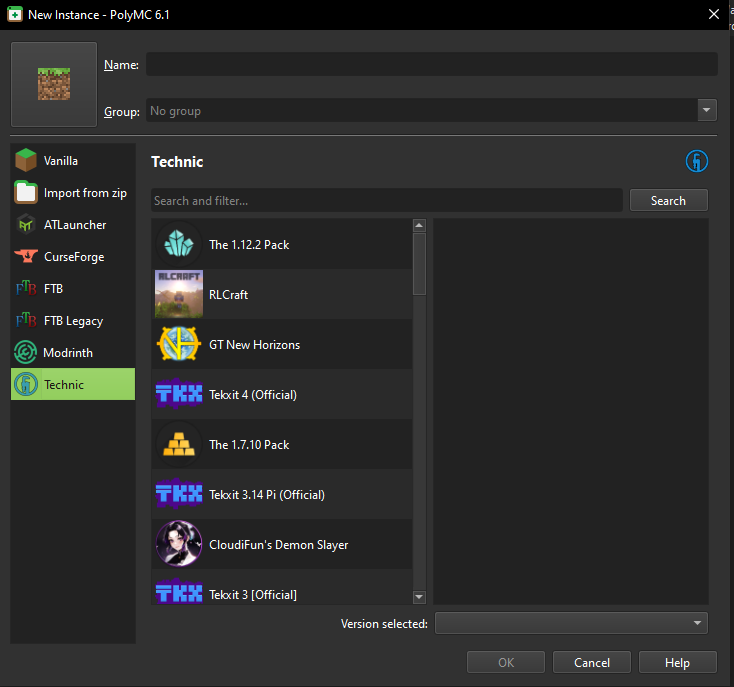Select the Vanilla tab label
The image size is (734, 687).
pyautogui.click(x=61, y=161)
